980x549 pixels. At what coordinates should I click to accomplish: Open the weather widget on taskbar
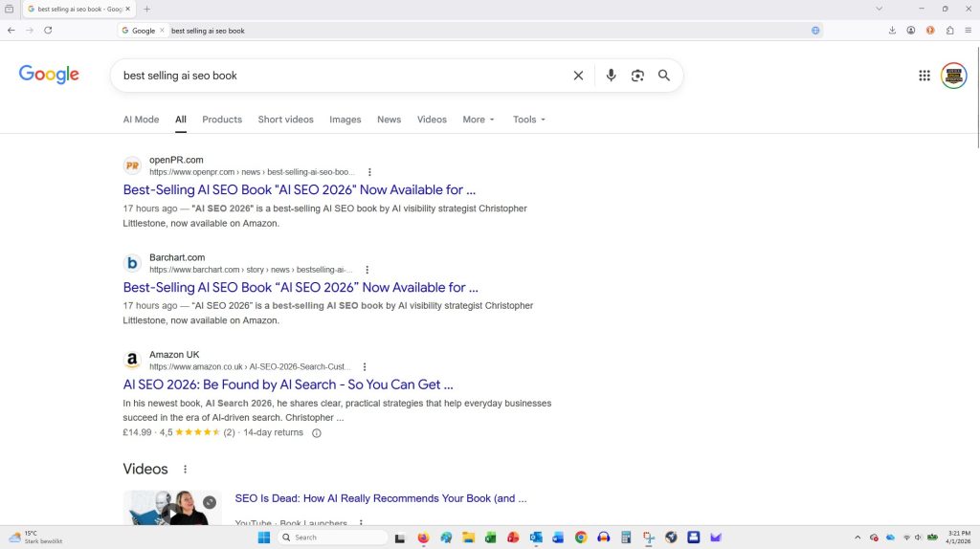coord(35,538)
